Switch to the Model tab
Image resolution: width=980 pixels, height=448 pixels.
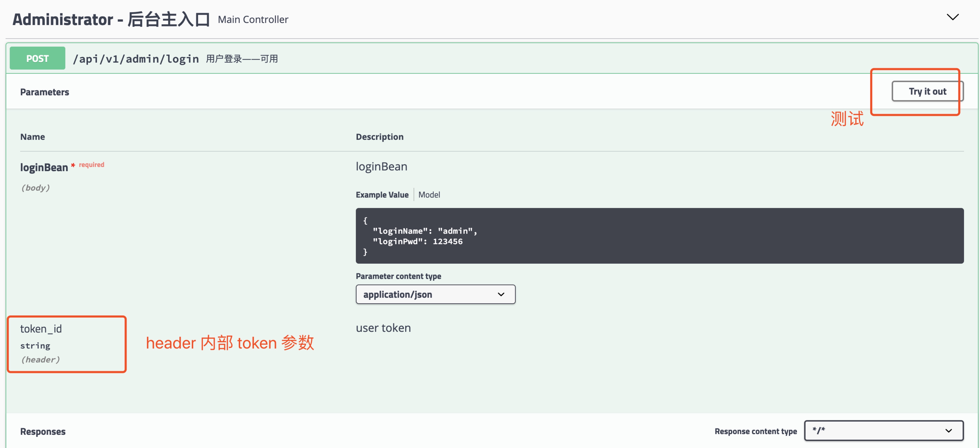click(429, 194)
